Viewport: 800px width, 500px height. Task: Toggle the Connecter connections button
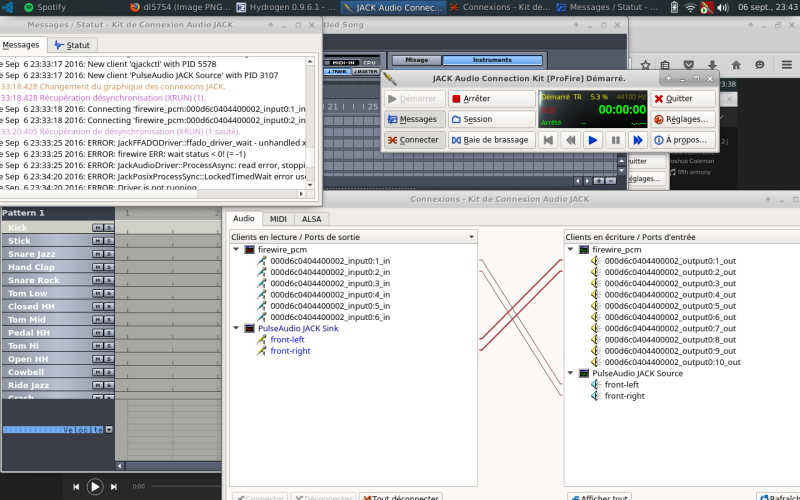[x=414, y=140]
